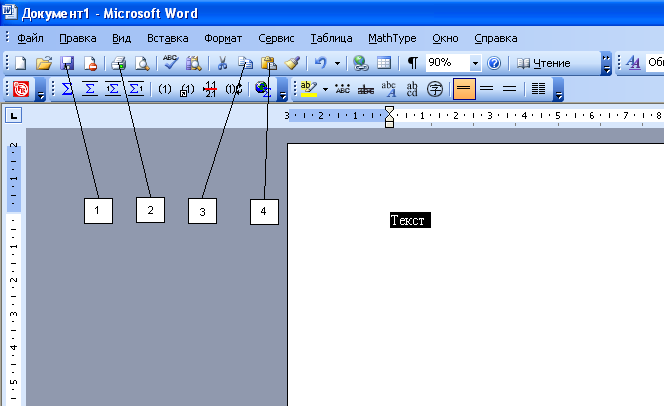Open Styles and Formatting with the AA icon

coord(634,63)
